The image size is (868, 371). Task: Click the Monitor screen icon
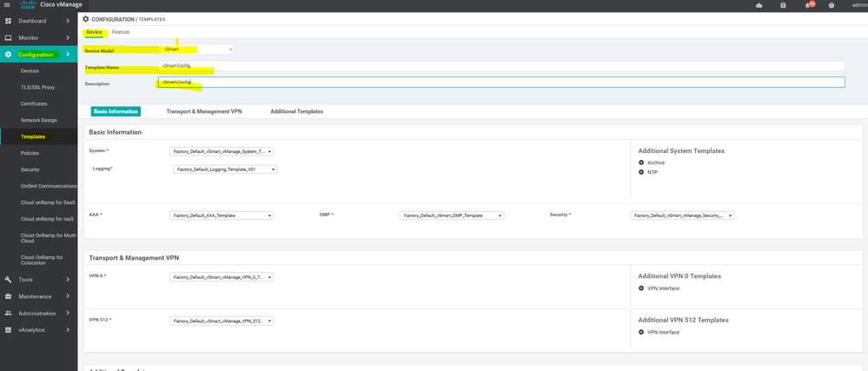coord(9,37)
